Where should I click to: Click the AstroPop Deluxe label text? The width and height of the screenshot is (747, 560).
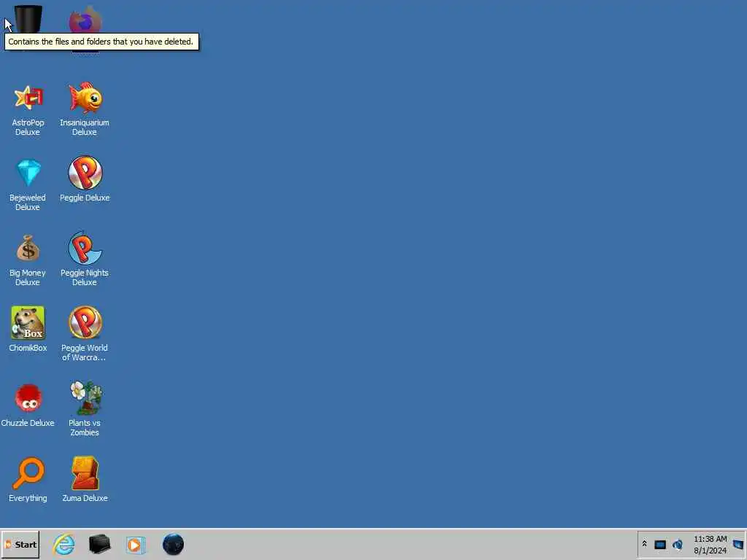(x=28, y=127)
